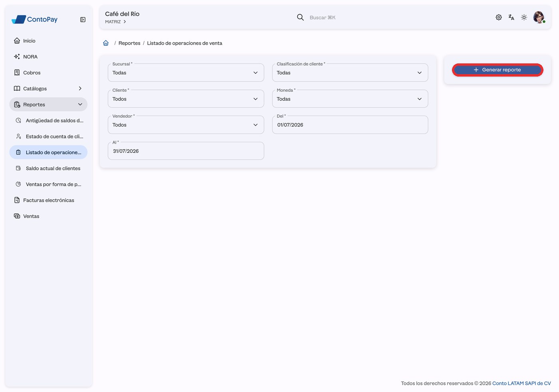This screenshot has width=559, height=392.
Task: Click the Del start date field
Action: (x=350, y=125)
